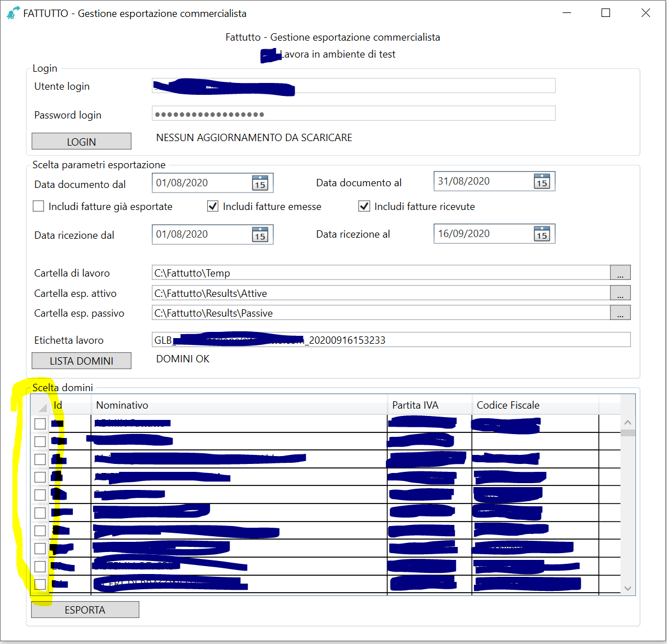The height and width of the screenshot is (644, 667).
Task: Uncheck Includi fatture emesse
Action: tap(213, 207)
